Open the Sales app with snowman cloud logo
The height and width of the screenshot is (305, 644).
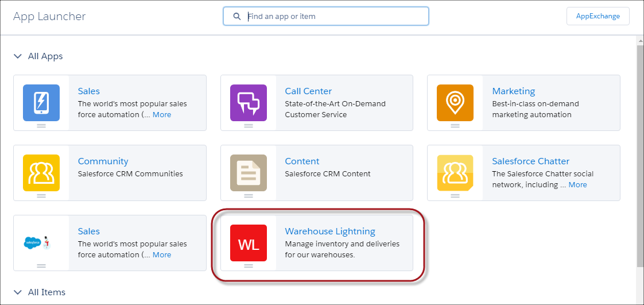[x=37, y=243]
